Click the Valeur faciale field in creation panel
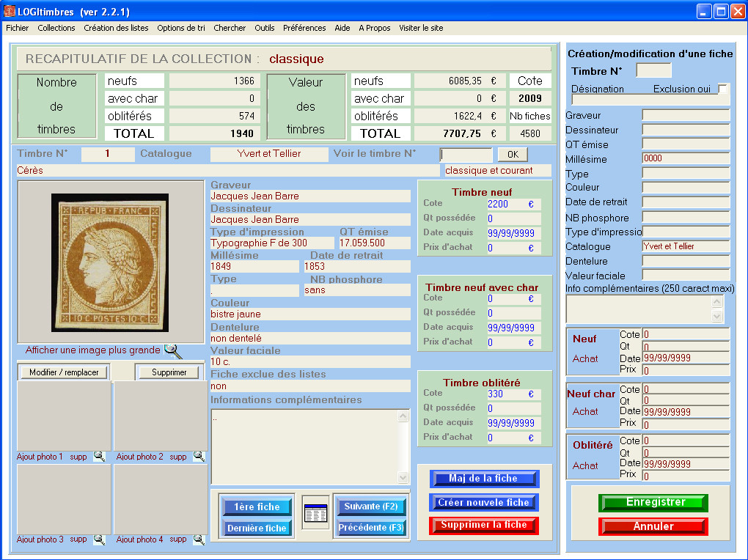The width and height of the screenshot is (748, 560). (x=686, y=275)
